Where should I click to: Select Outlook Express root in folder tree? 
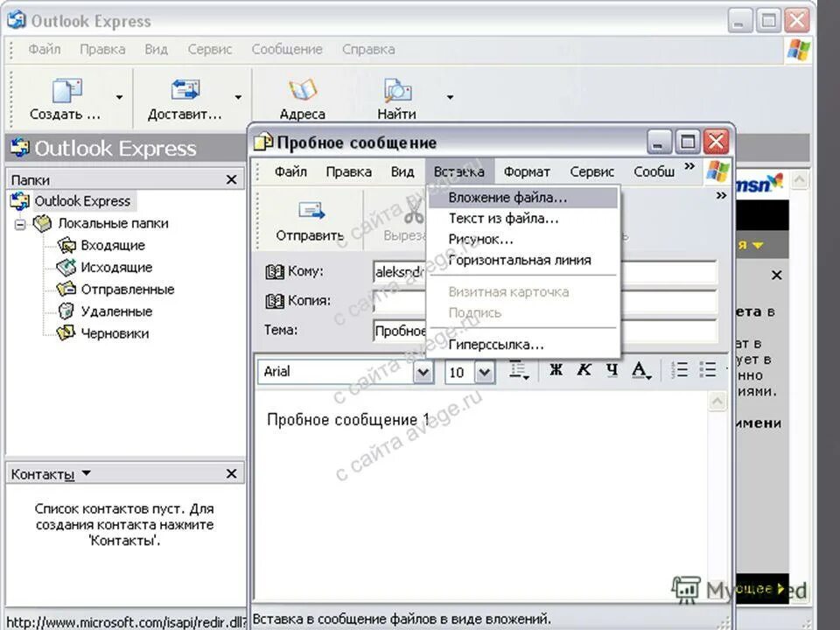click(x=82, y=201)
